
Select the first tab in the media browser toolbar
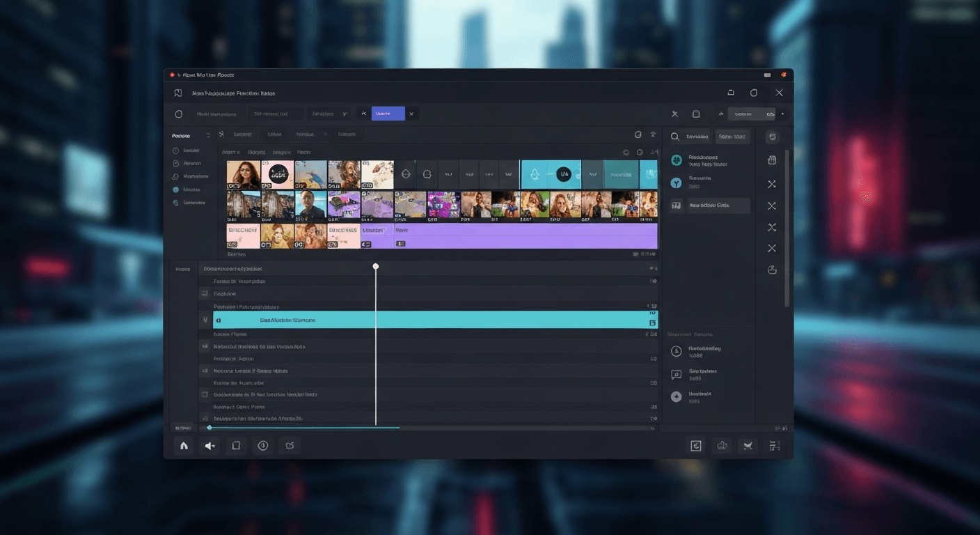[x=243, y=134]
